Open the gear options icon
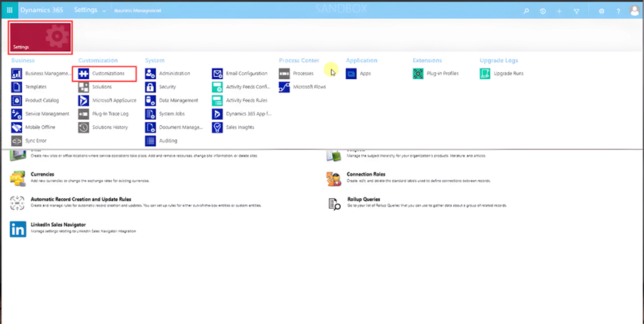Screen dimensions: 644x324 [601, 11]
